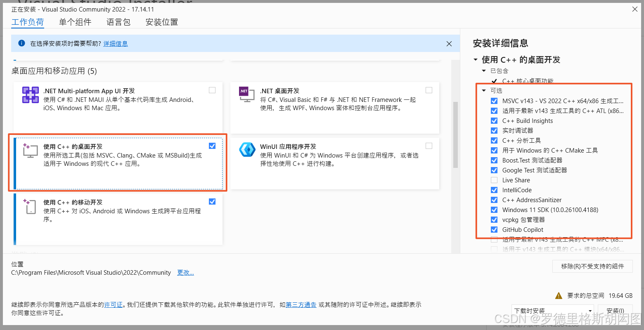Open the 语言包 tab
The image size is (644, 330).
point(118,22)
